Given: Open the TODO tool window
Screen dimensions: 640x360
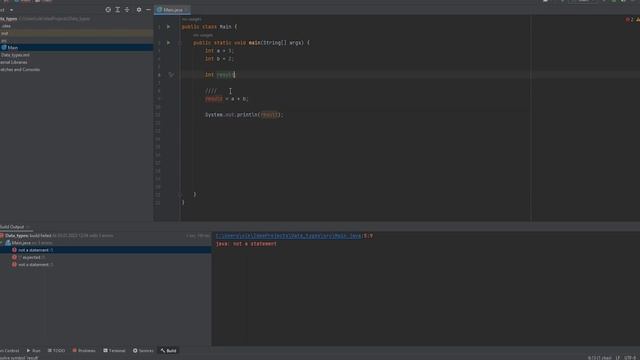Looking at the screenshot, I should (56, 351).
